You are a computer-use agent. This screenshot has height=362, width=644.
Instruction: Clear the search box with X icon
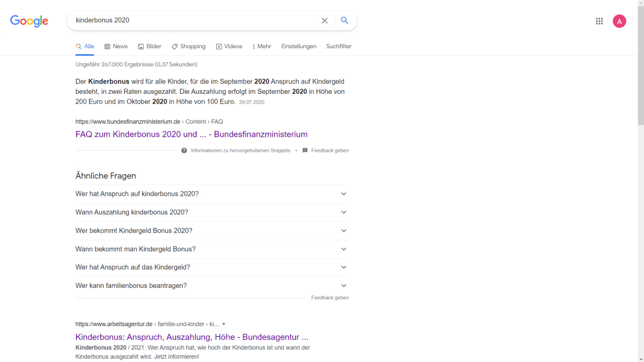pos(325,20)
